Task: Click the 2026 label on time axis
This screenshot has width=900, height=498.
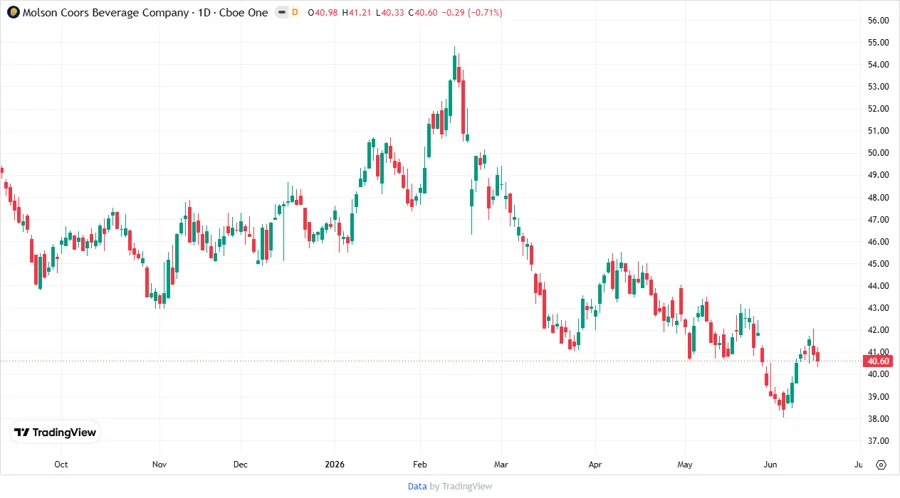Action: tap(335, 465)
